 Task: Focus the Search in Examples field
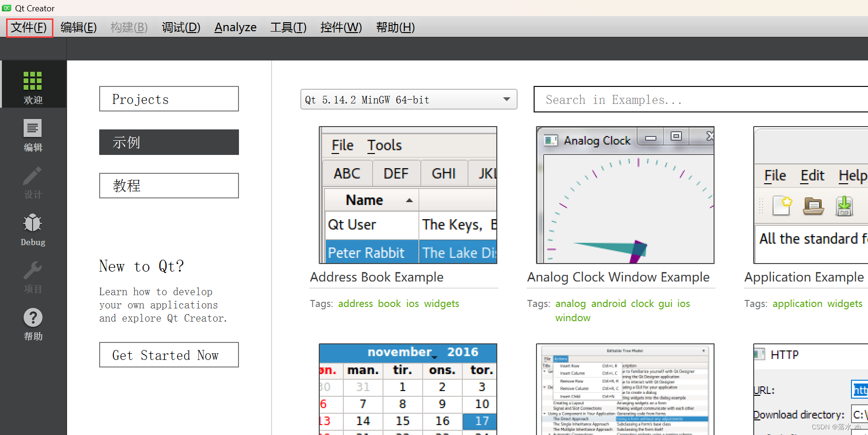701,99
